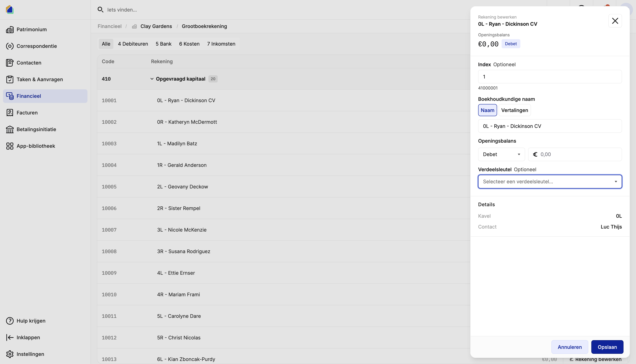
Task: Click row 2R - Sister Rempel
Action: pos(284,208)
